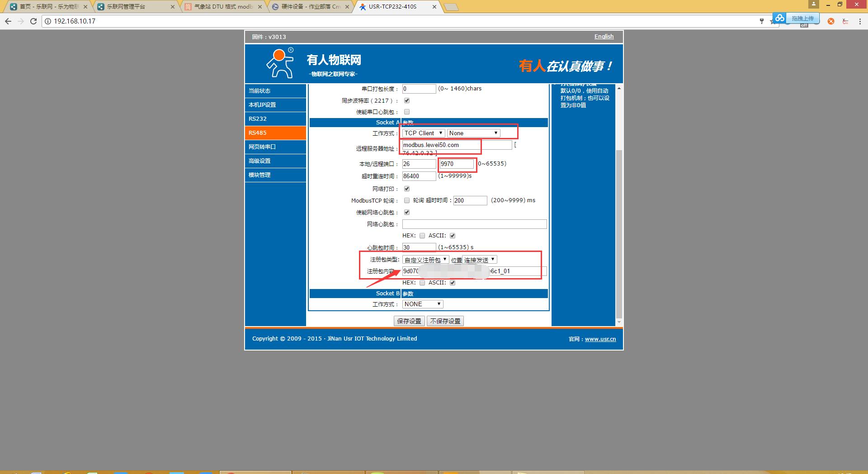This screenshot has width=868, height=474.
Task: Go back with the browser back arrow
Action: coord(8,21)
